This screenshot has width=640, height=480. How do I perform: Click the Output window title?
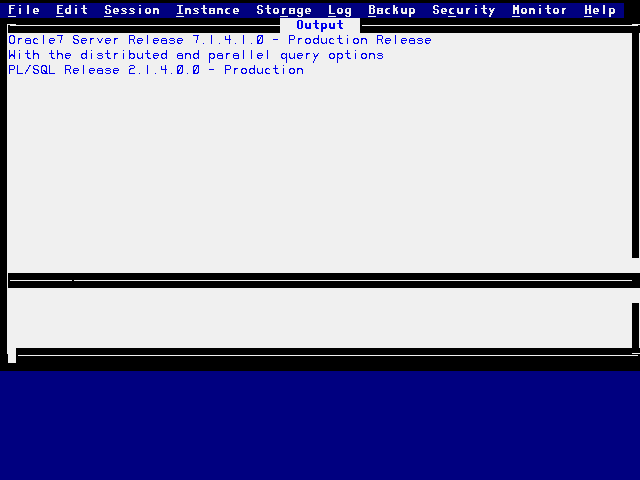[x=320, y=25]
